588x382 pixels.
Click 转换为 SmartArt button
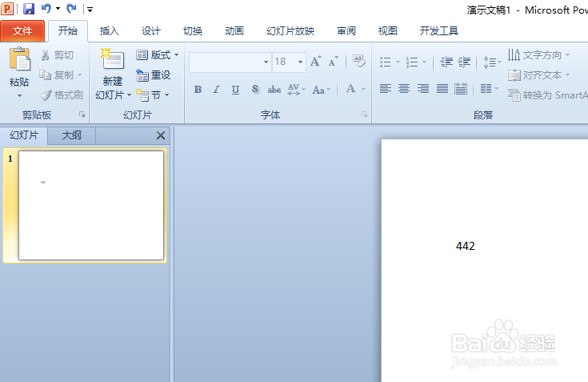547,95
